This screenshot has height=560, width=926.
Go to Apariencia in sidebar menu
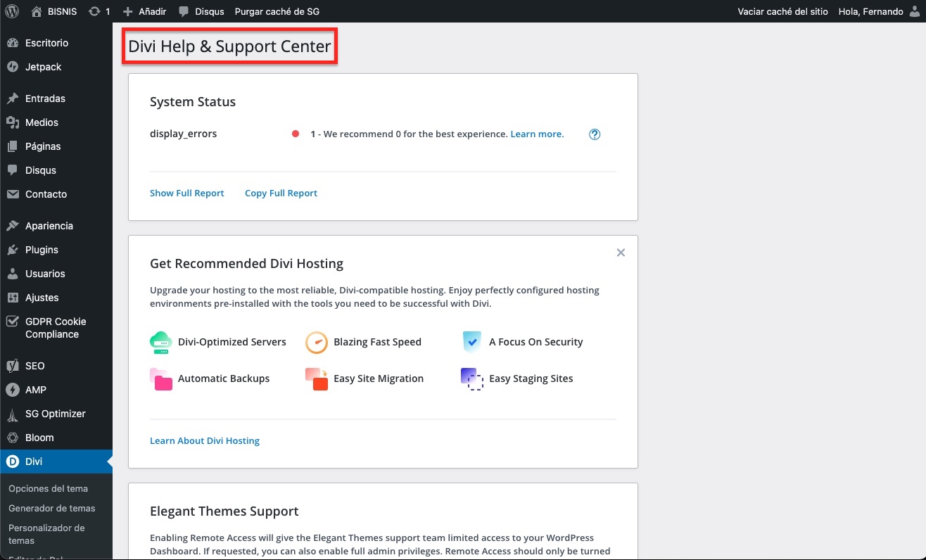pyautogui.click(x=49, y=226)
